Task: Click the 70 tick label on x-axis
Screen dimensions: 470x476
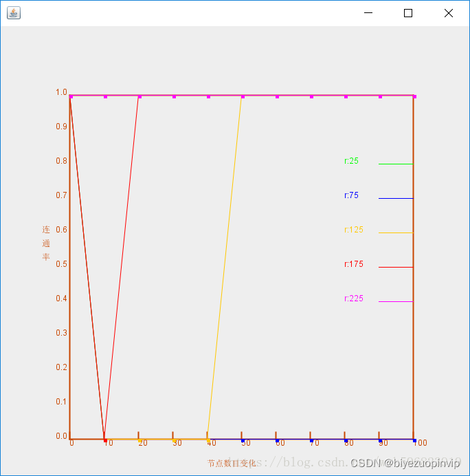Action: tap(315, 443)
